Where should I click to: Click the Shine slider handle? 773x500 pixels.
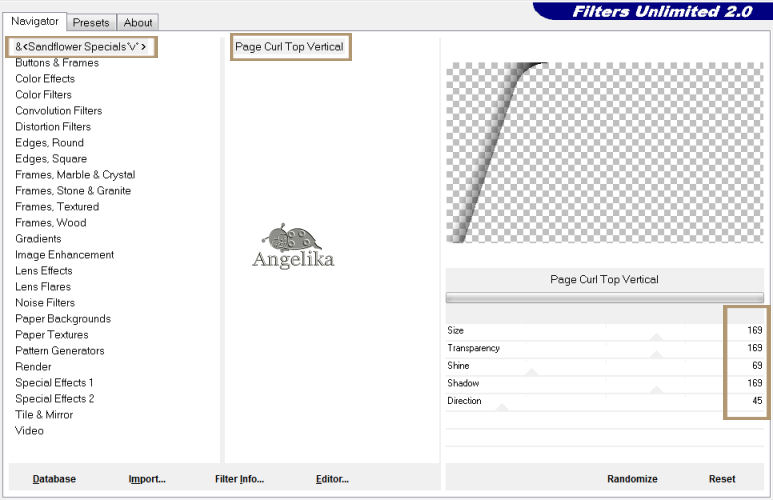[532, 372]
